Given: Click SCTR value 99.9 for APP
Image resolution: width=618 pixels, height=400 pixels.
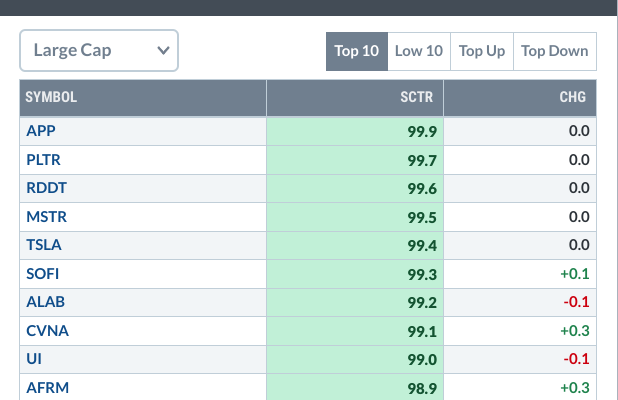Looking at the screenshot, I should tap(422, 132).
